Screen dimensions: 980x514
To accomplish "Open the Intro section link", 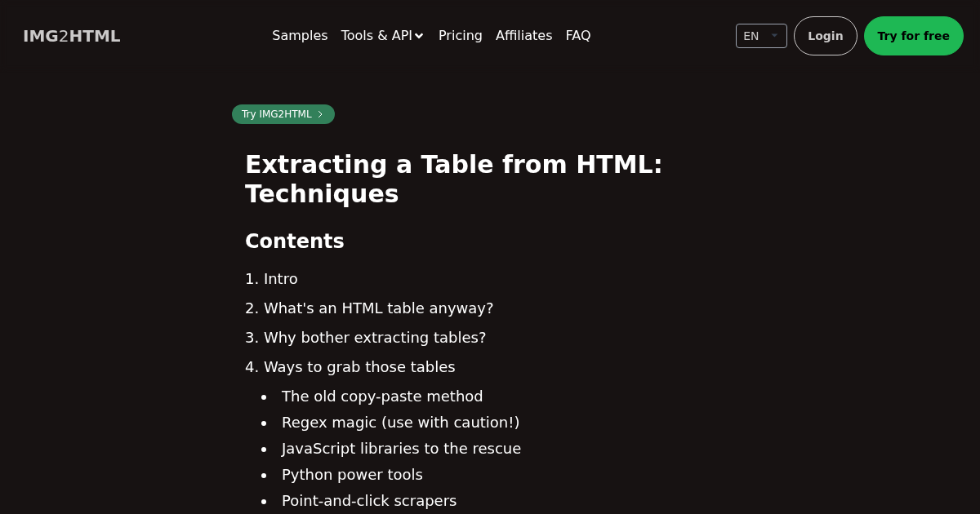I will click(281, 279).
